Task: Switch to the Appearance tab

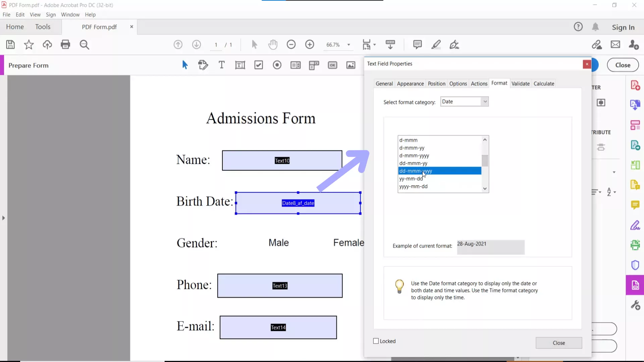Action: [x=410, y=84]
